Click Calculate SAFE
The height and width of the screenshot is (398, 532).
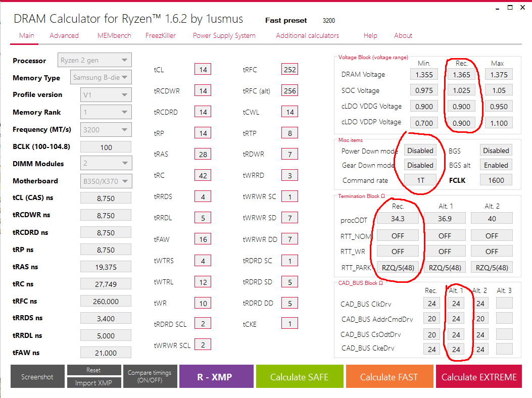(x=300, y=377)
